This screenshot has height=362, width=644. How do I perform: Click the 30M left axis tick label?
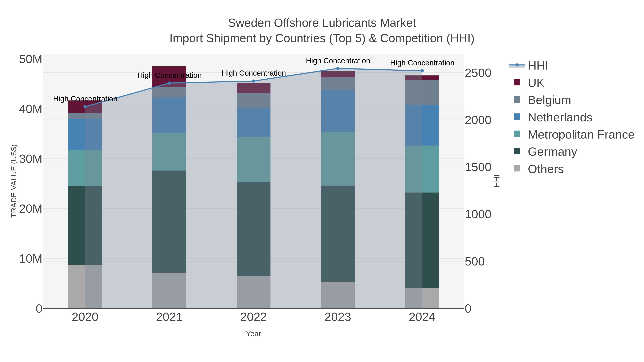tap(30, 159)
